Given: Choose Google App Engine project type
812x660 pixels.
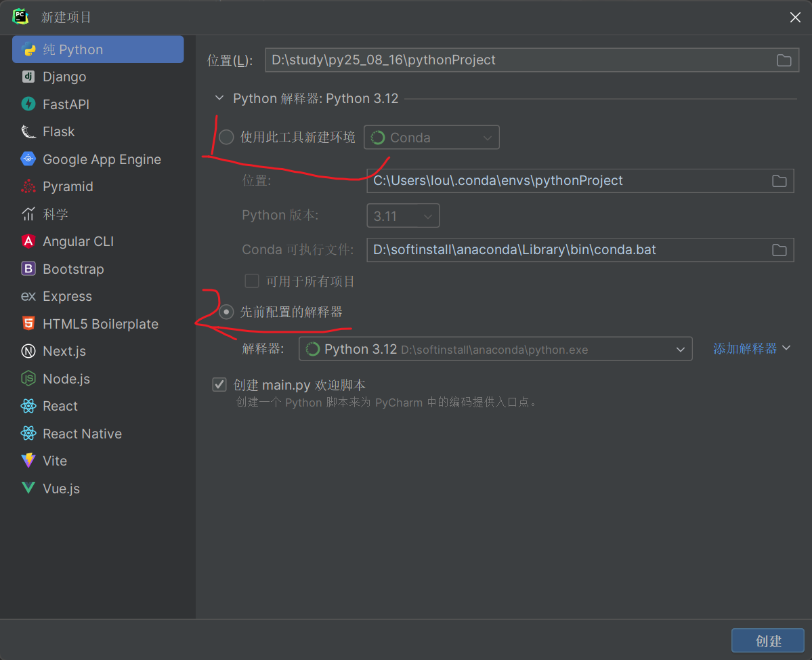Looking at the screenshot, I should pos(98,159).
